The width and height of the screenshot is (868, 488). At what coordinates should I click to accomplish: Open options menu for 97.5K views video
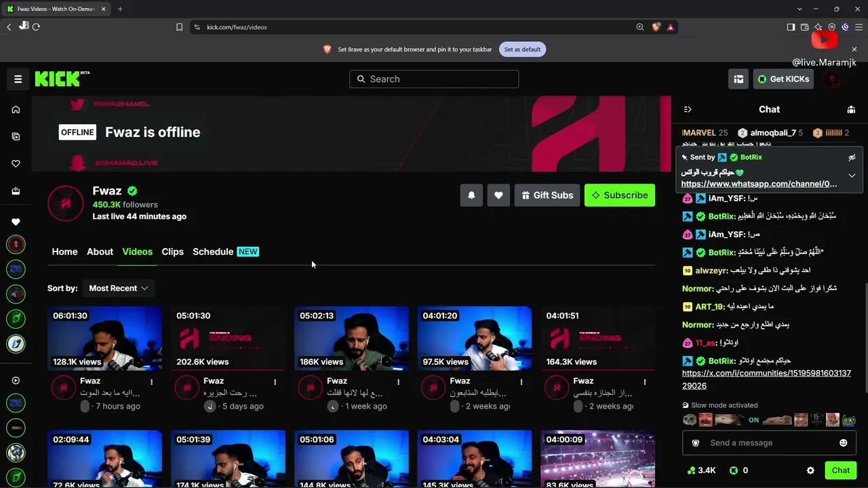521,382
